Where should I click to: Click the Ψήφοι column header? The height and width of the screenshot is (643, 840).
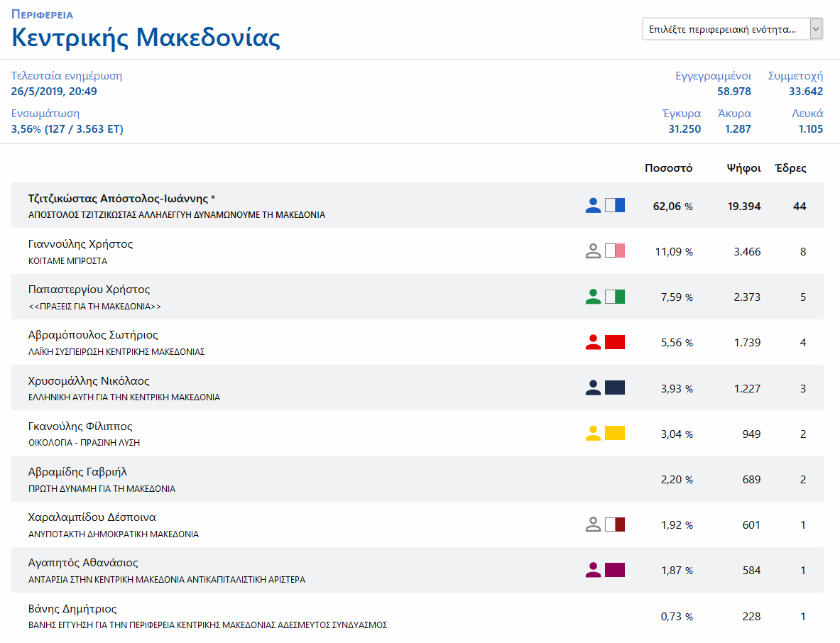click(x=743, y=168)
